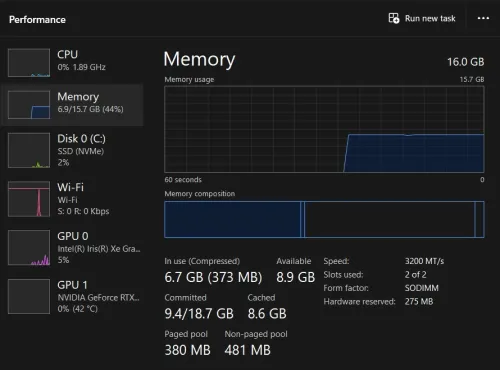The image size is (500, 370).
Task: Click the in-use segment of memory composition bar
Action: point(232,219)
